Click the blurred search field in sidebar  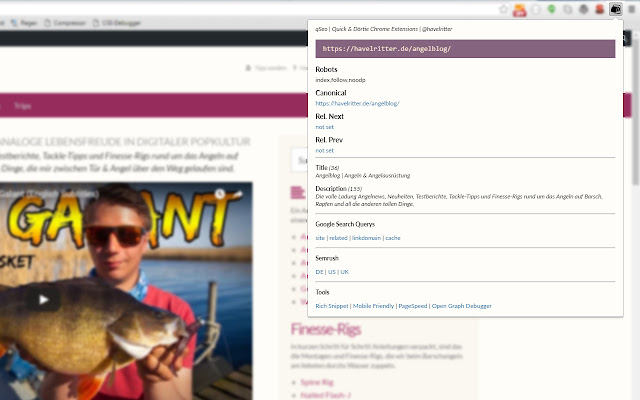pyautogui.click(x=299, y=160)
